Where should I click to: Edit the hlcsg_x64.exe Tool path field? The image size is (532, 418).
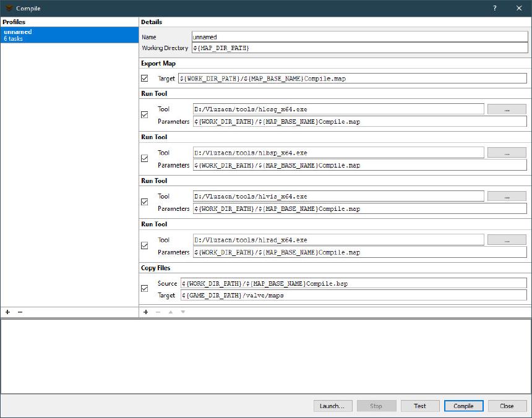tap(338, 109)
